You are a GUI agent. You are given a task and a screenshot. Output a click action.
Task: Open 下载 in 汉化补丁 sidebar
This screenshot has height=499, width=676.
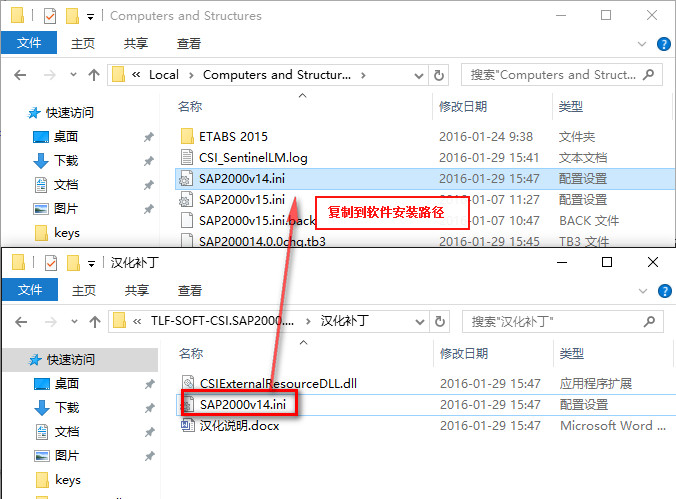pos(67,407)
